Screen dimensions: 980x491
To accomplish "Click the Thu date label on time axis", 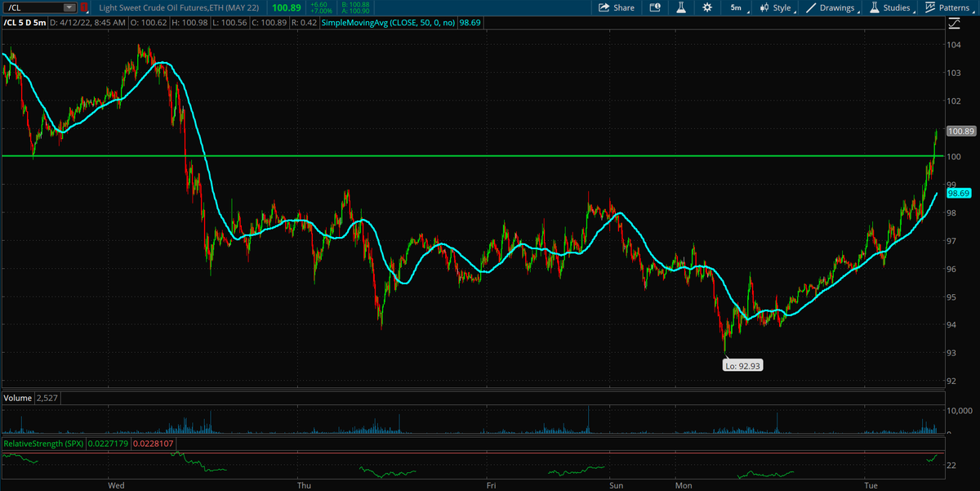I will [x=305, y=485].
